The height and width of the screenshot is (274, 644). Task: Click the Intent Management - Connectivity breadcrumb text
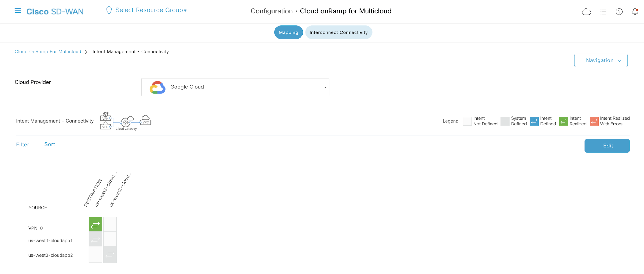click(131, 52)
